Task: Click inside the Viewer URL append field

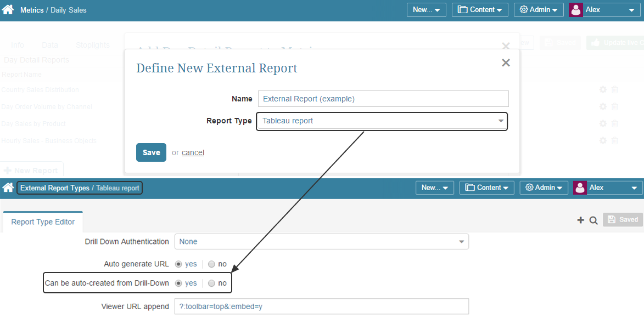Action: 321,306
